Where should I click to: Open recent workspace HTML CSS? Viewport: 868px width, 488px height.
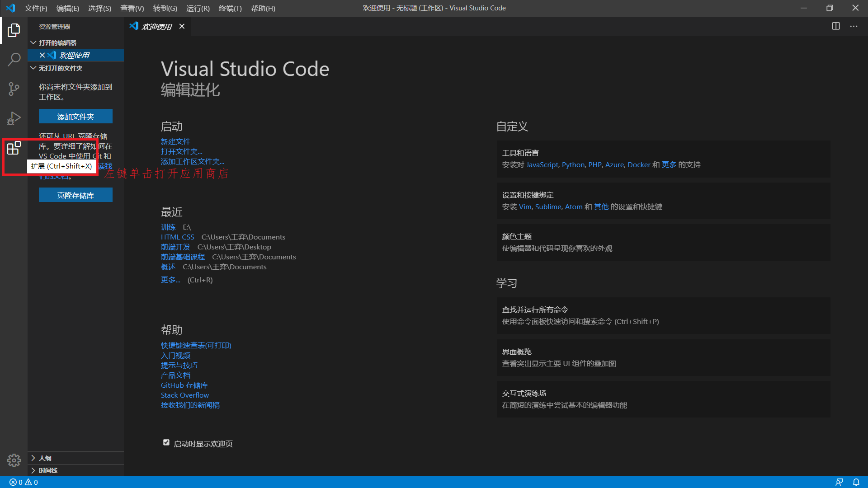click(x=177, y=237)
